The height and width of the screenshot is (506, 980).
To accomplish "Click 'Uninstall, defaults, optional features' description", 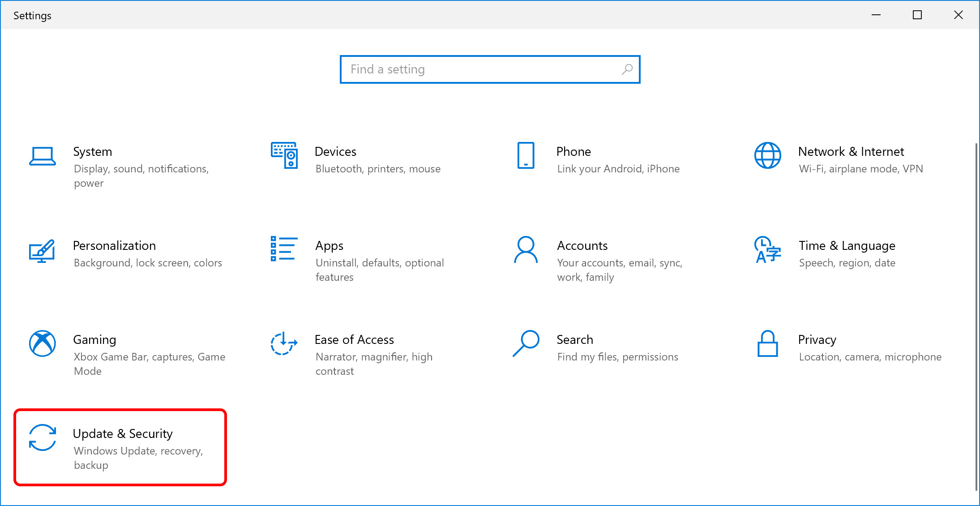I will (x=380, y=270).
